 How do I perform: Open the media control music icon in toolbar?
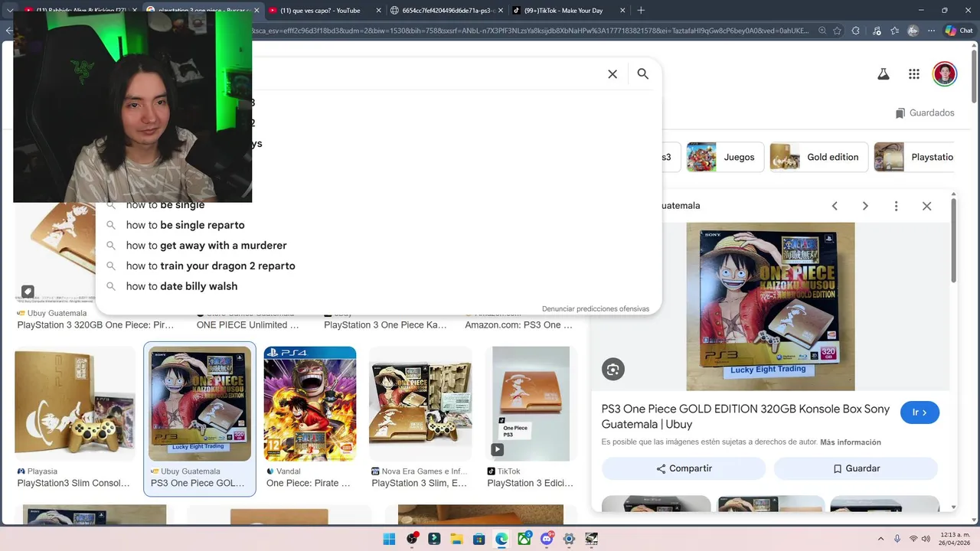876,31
